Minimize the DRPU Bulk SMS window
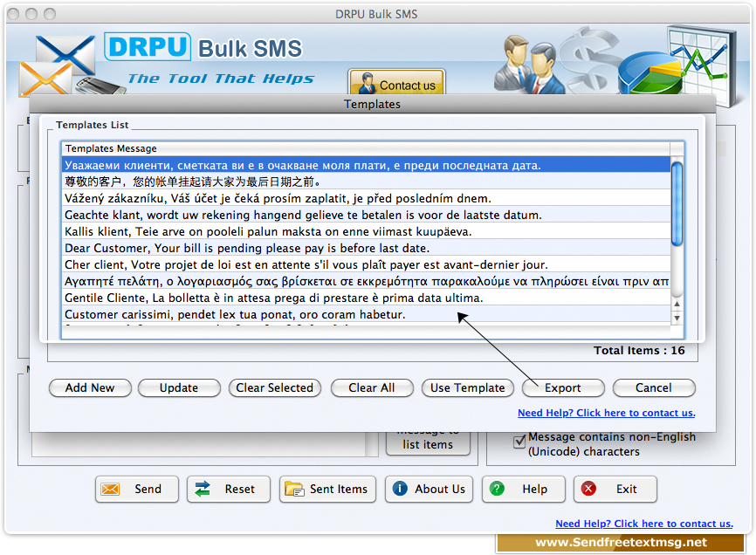 (31, 14)
